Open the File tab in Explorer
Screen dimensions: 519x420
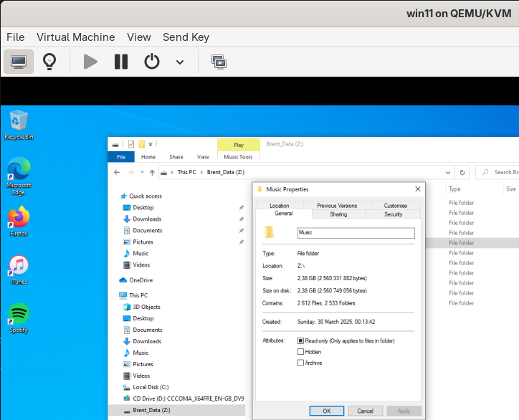tap(121, 157)
